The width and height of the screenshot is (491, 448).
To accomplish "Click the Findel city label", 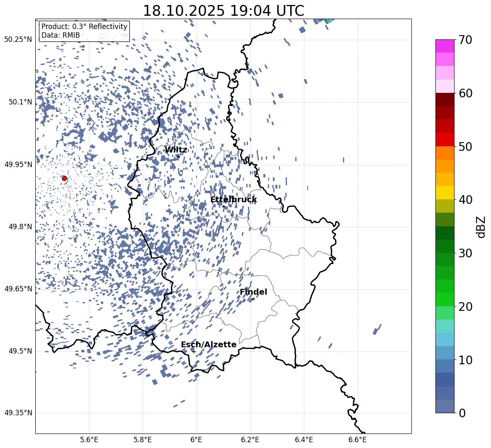I will point(253,292).
